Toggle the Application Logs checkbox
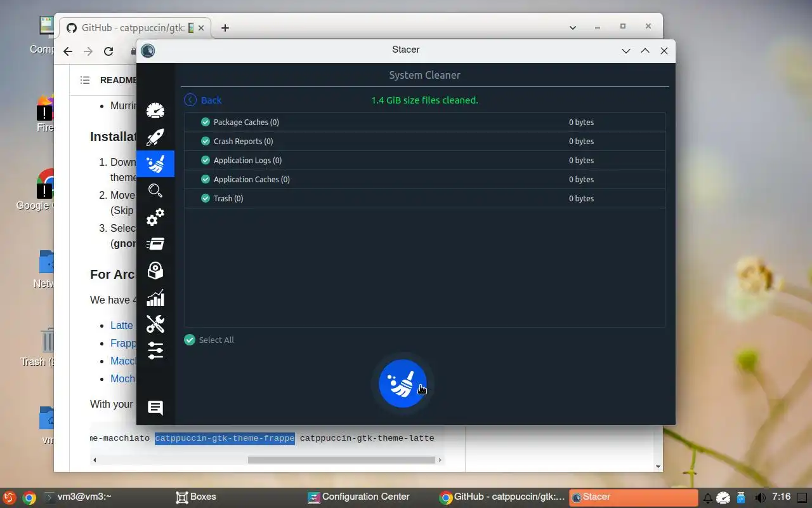This screenshot has width=812, height=508. pyautogui.click(x=206, y=160)
